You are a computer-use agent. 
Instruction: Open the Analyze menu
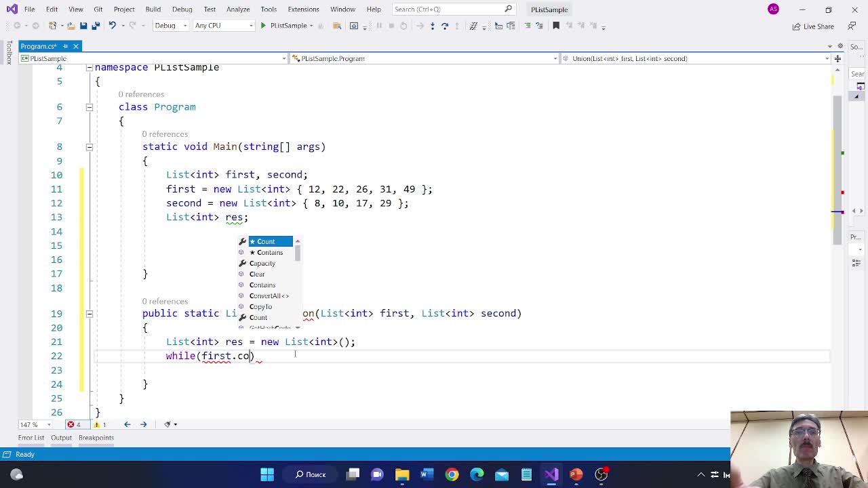tap(238, 9)
